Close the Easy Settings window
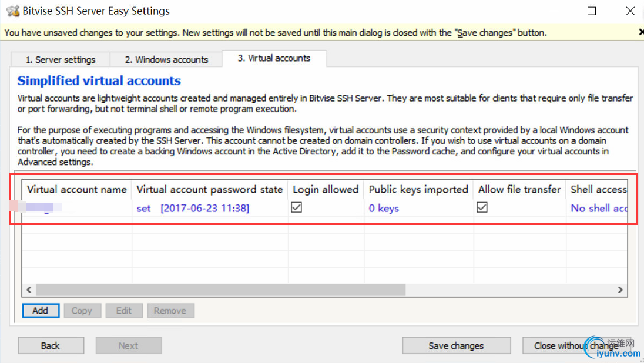Viewport: 644px width, 363px height. (630, 11)
